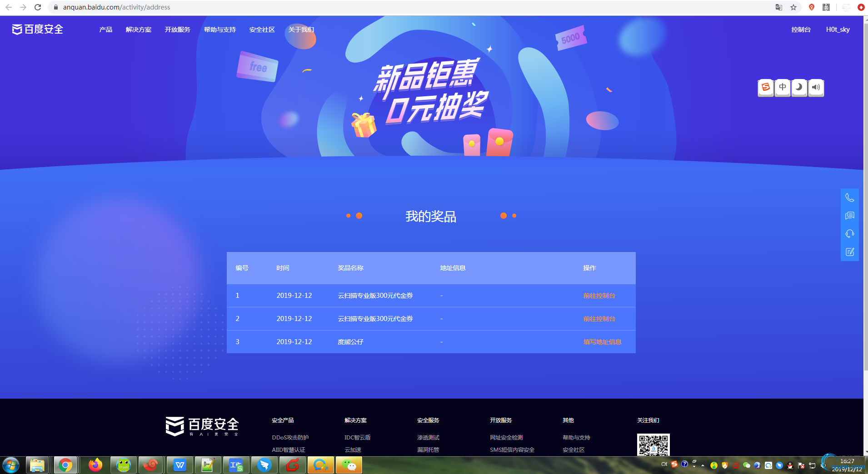Open the 开放服务 menu
868x474 pixels.
point(178,30)
